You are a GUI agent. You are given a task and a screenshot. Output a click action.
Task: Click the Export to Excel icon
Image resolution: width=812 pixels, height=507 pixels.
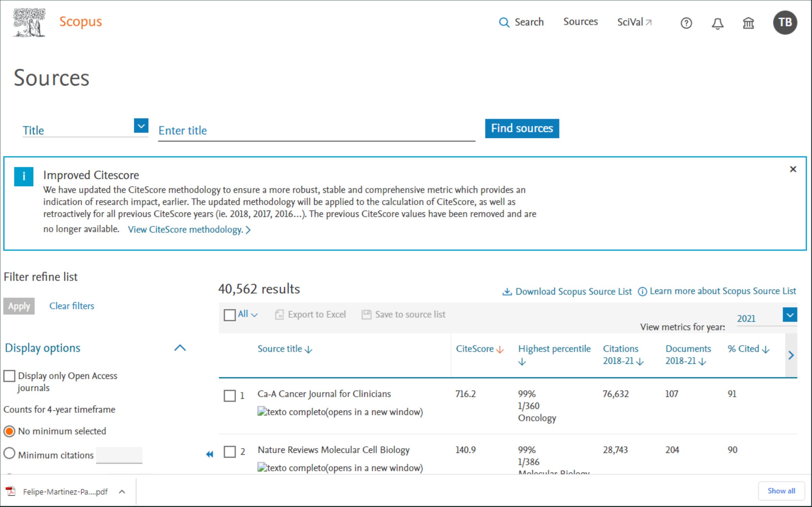[x=279, y=314]
